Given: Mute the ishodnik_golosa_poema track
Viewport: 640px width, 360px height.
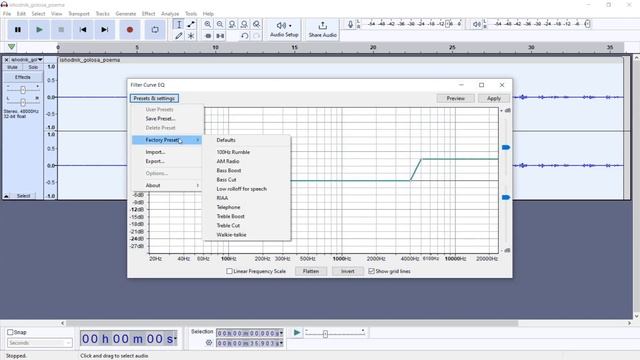Looking at the screenshot, I should 12,67.
